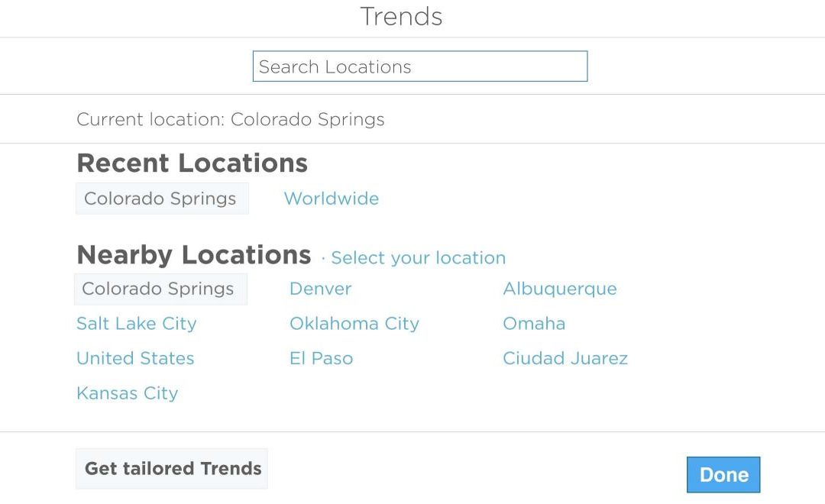
Task: Click the Current location text line
Action: pos(230,120)
